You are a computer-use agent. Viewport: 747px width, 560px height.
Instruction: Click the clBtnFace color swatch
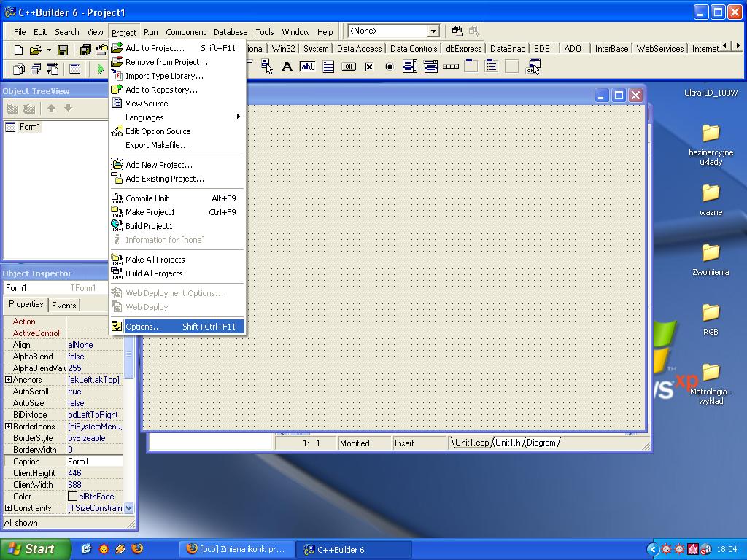(x=72, y=496)
